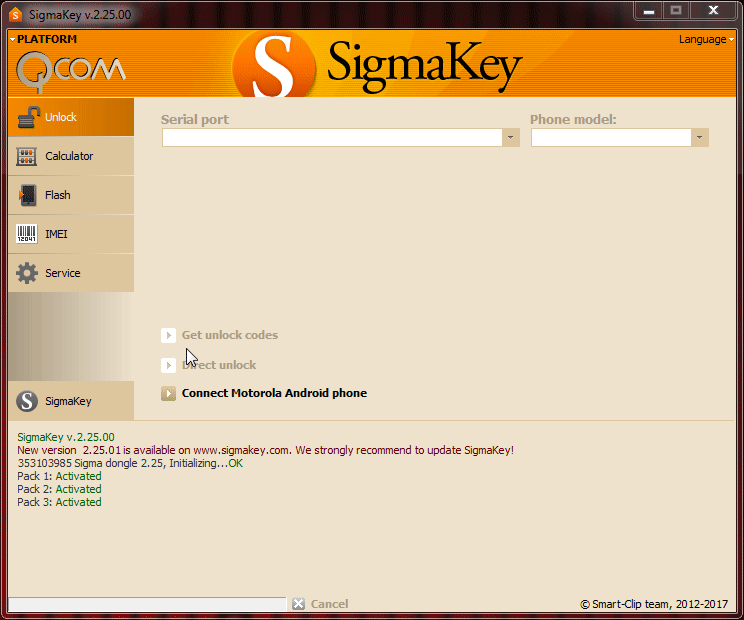Open the Service tab
The width and height of the screenshot is (744, 620).
click(x=71, y=273)
